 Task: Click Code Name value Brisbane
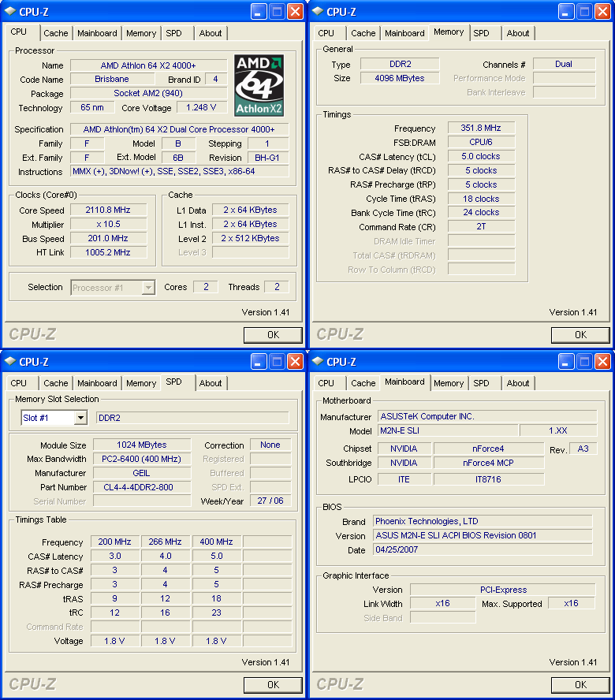[112, 79]
